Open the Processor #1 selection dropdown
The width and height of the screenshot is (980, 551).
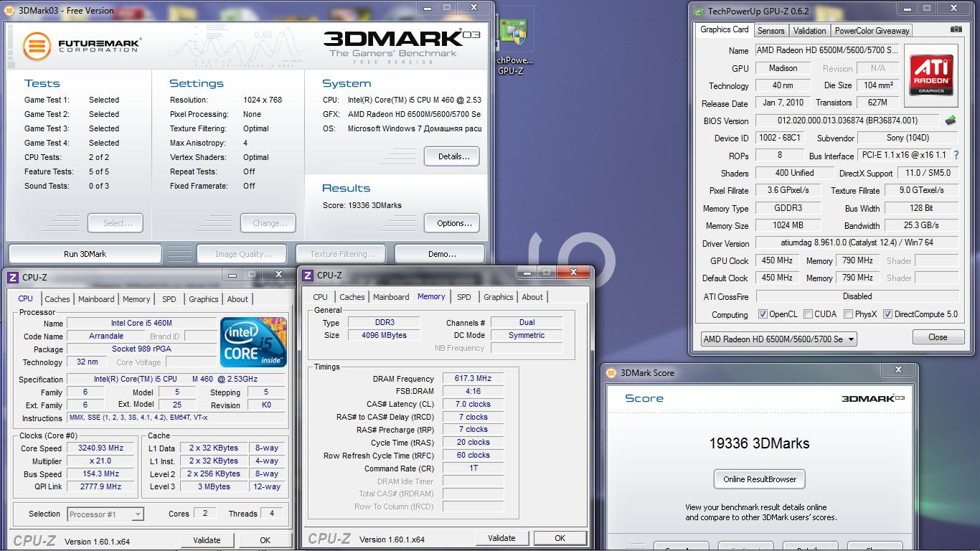(105, 514)
